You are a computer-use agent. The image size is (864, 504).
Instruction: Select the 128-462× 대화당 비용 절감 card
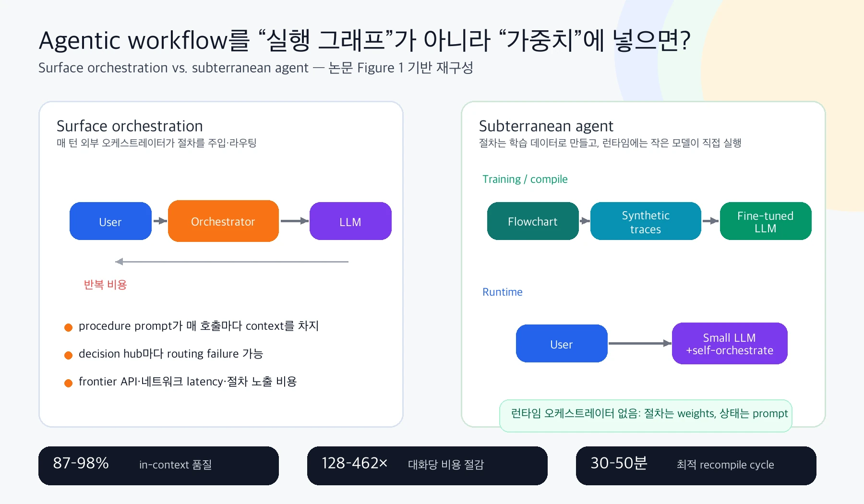(x=427, y=466)
